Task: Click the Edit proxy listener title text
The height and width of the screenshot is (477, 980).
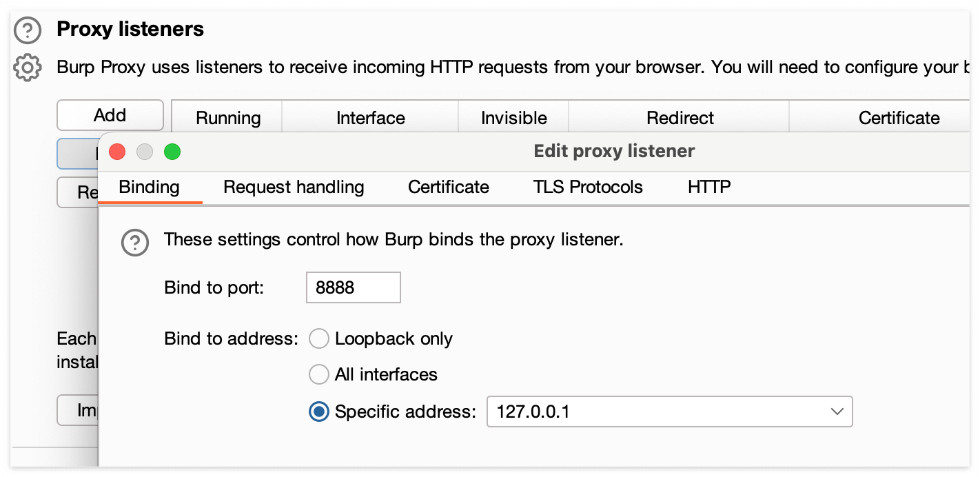Action: [614, 151]
